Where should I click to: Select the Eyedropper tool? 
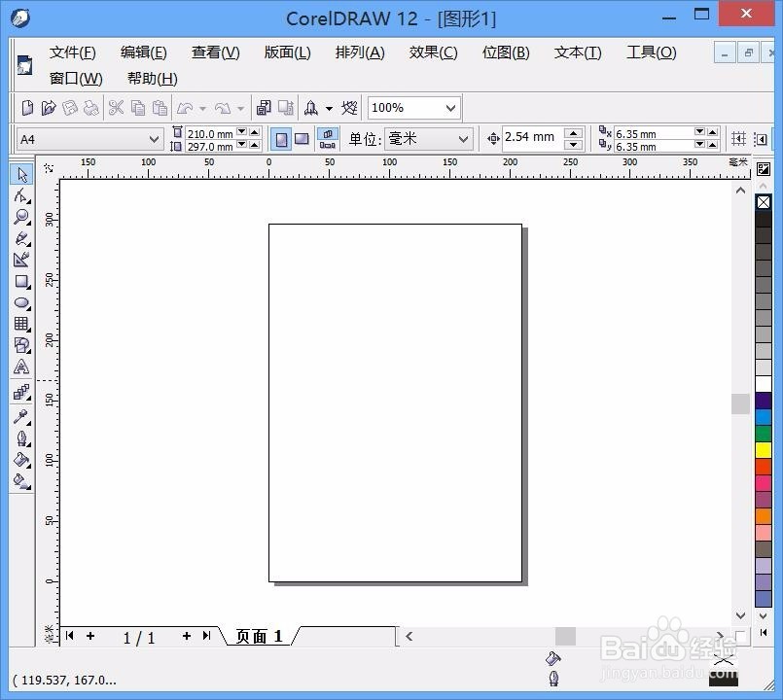(22, 416)
